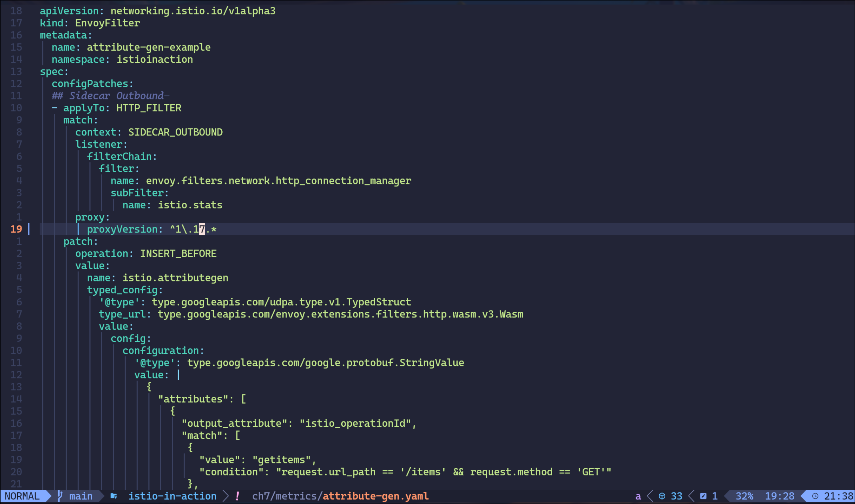
Task: Click the configuration: key
Action: point(163,351)
